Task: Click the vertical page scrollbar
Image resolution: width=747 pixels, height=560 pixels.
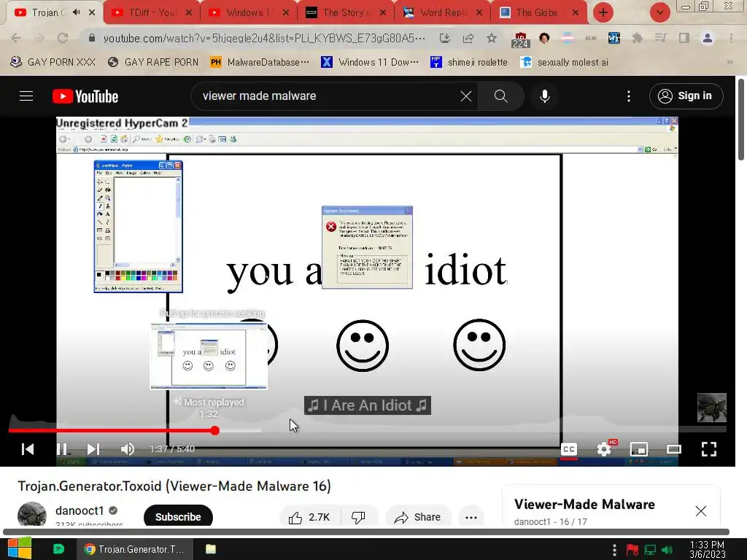Action: click(x=741, y=119)
